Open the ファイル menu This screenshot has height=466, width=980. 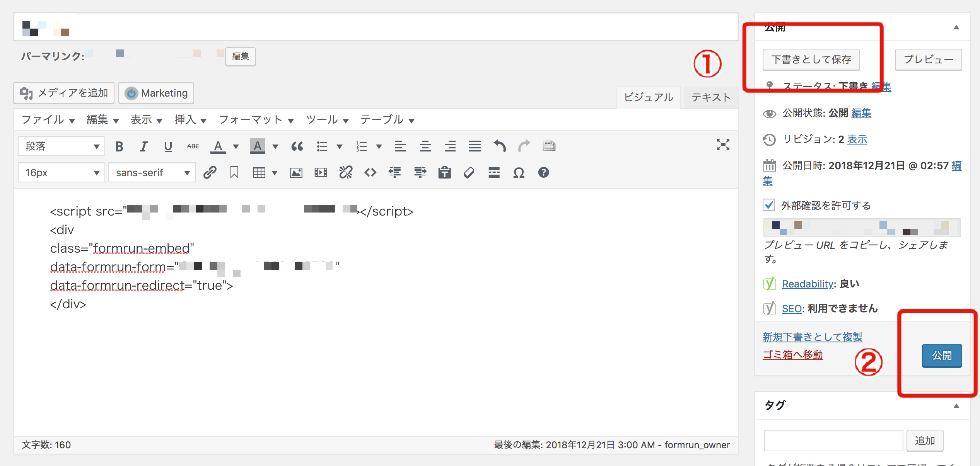pos(48,120)
